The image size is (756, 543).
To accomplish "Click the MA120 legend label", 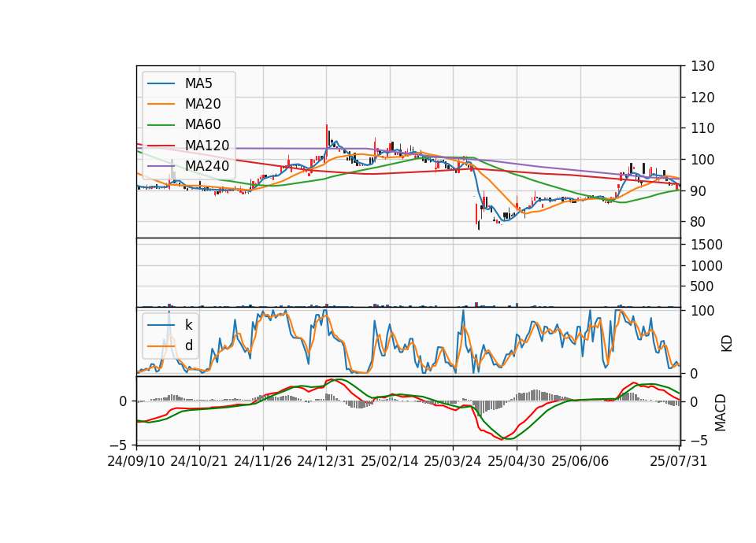I will tap(207, 146).
